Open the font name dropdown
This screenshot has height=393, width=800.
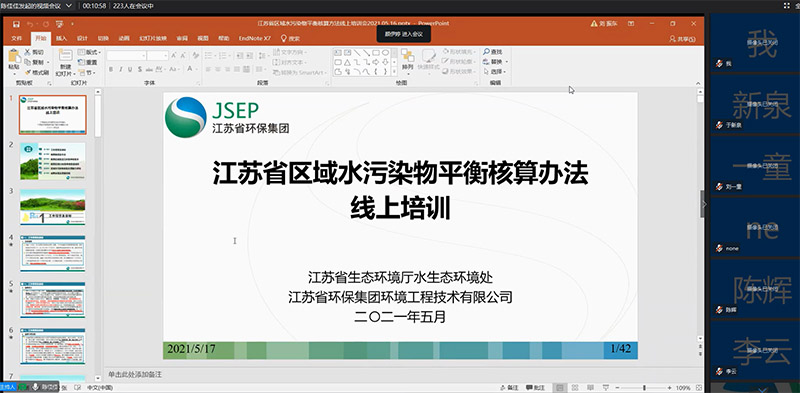[x=143, y=56]
